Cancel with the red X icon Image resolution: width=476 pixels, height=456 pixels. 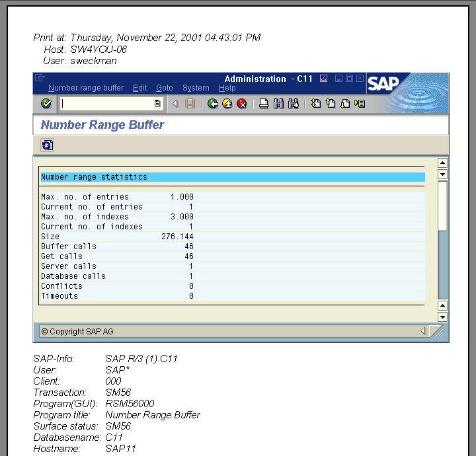click(x=242, y=104)
